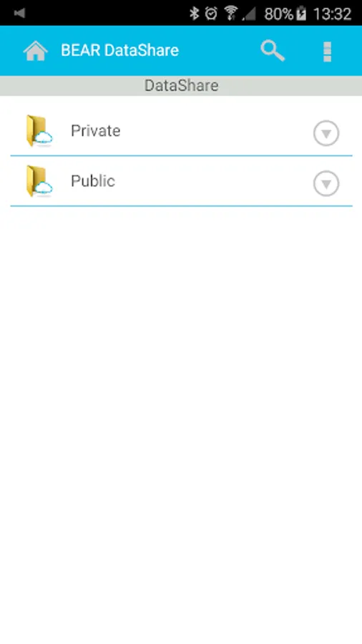Tap the 13:32 clock in status bar
The width and height of the screenshot is (362, 644).
[x=332, y=14]
